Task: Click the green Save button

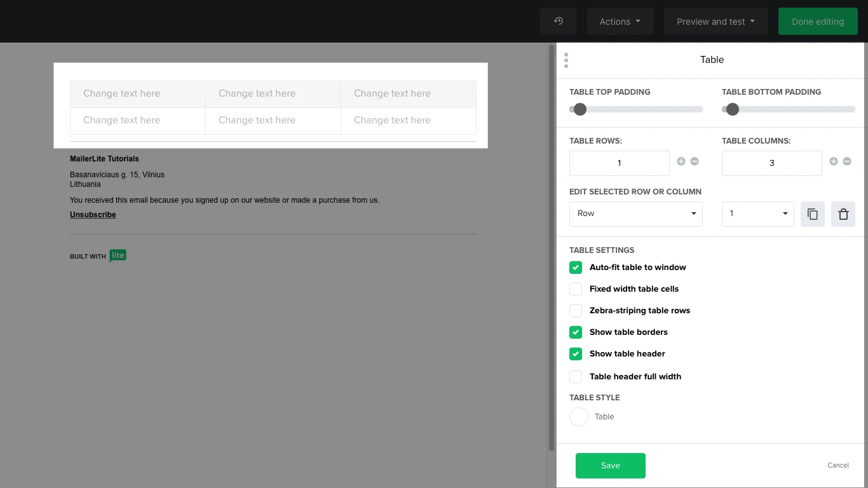Action: pyautogui.click(x=610, y=466)
